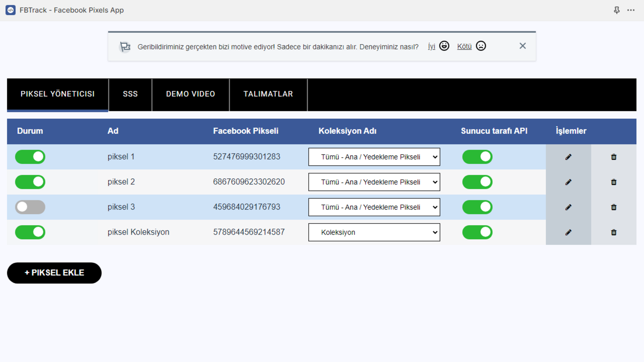
Task: Select the name cell piksel Koleksiyon
Action: [x=138, y=232]
